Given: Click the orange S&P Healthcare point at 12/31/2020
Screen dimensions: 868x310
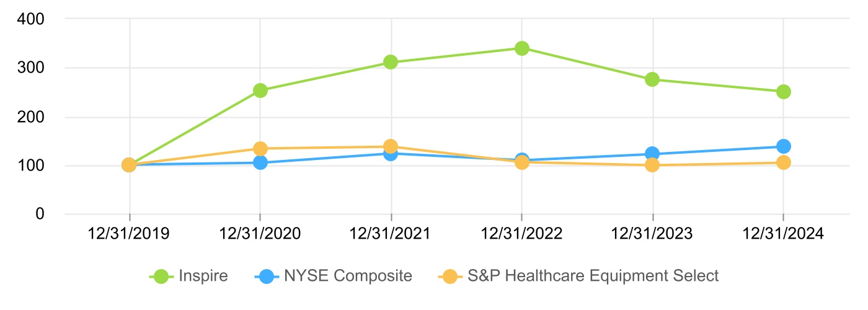Looking at the screenshot, I should click(x=260, y=149).
